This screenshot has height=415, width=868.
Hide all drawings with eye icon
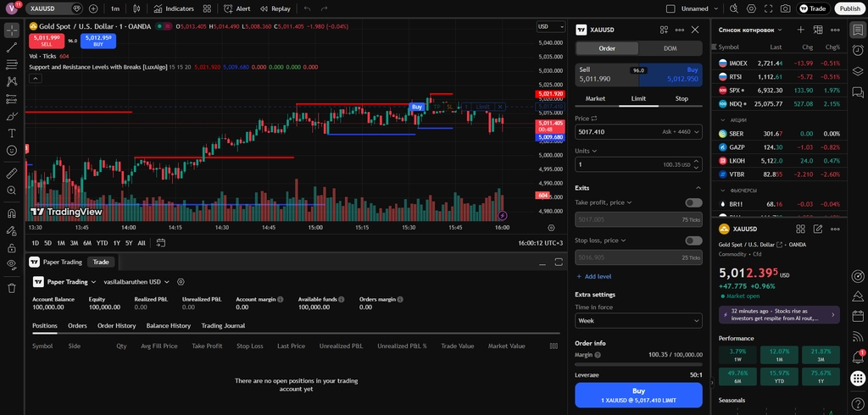(12, 264)
